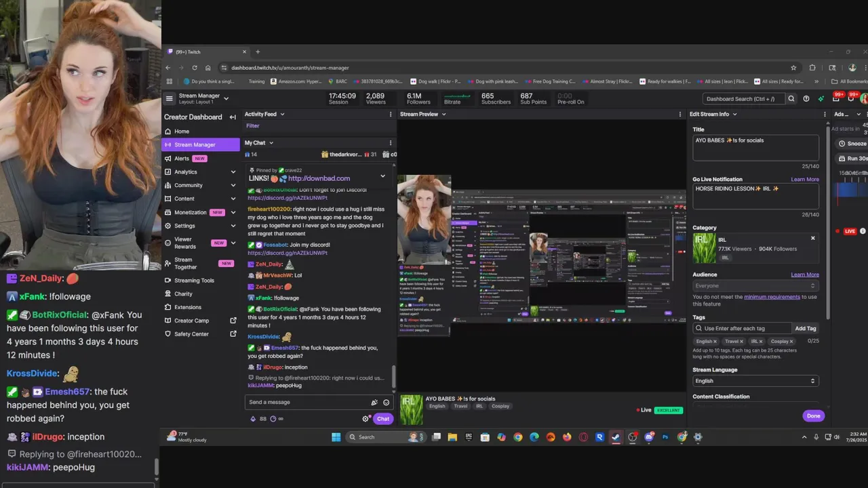Expand the Stream Preview dropdown
The image size is (868, 488).
click(443, 115)
